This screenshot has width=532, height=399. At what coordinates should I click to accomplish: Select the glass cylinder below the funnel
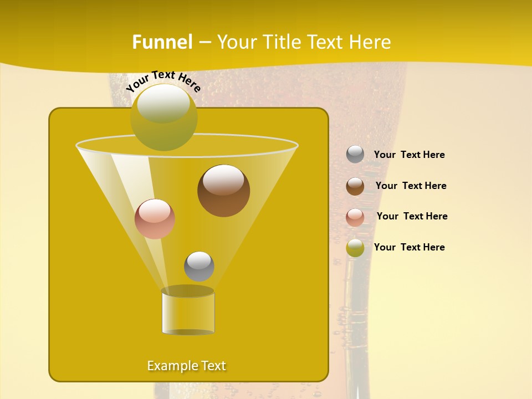[188, 313]
